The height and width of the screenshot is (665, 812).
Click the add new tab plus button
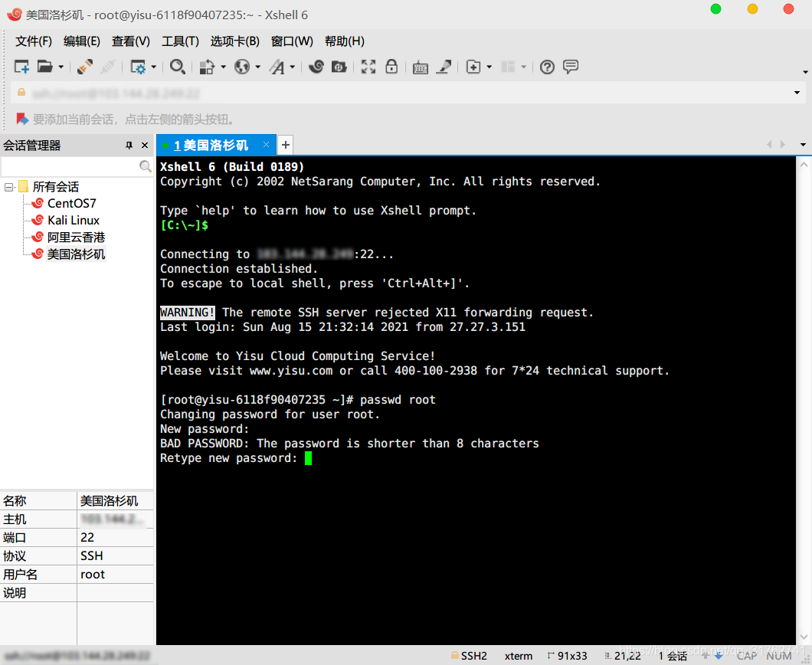point(285,145)
